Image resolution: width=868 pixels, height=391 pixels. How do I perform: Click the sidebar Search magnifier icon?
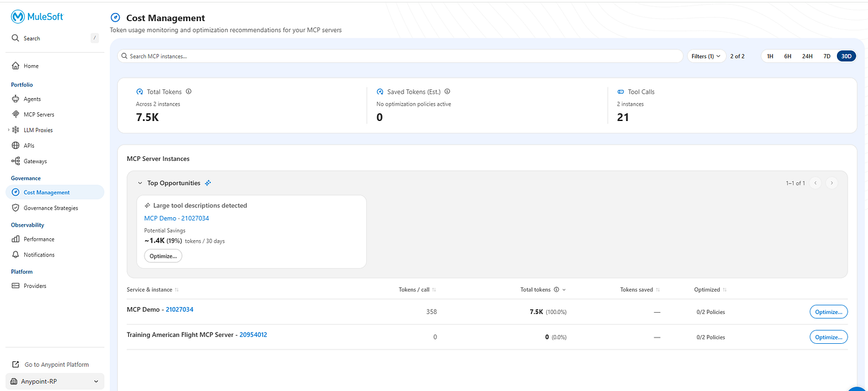[15, 38]
